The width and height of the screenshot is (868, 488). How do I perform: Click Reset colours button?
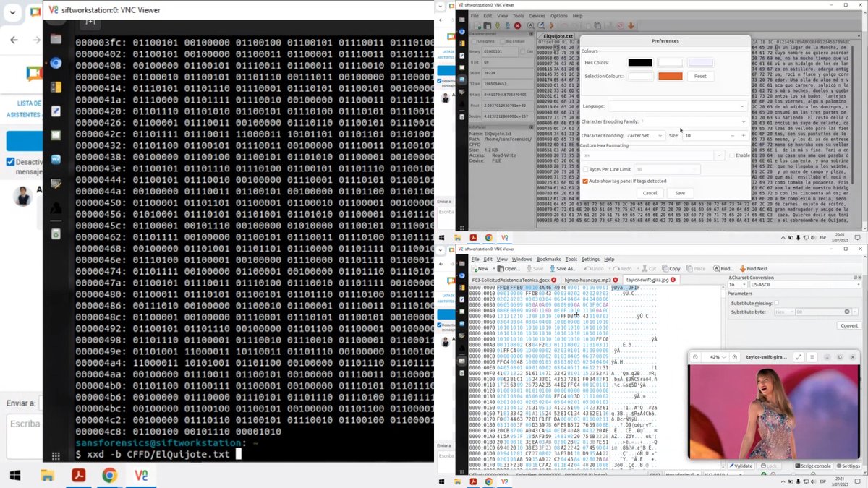tap(699, 76)
